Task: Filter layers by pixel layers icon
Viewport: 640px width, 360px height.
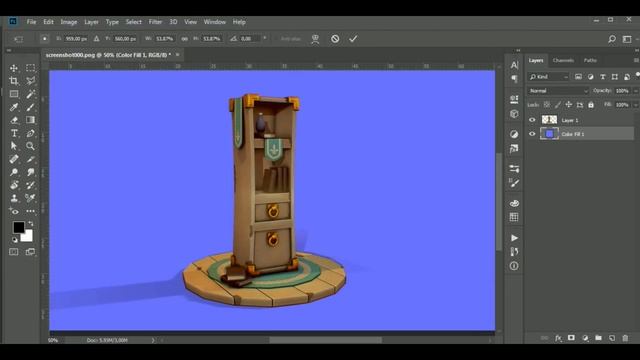Action: coord(578,77)
